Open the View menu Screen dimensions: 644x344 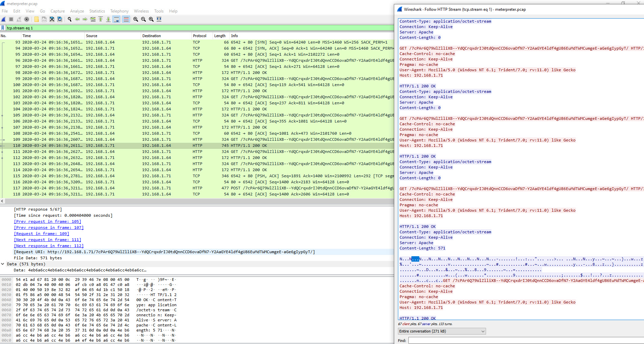coord(30,11)
